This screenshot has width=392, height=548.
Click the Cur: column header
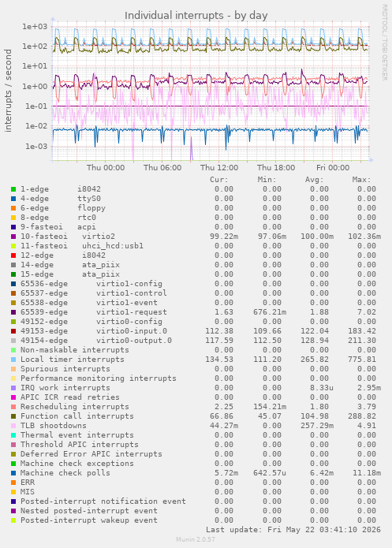tap(219, 180)
